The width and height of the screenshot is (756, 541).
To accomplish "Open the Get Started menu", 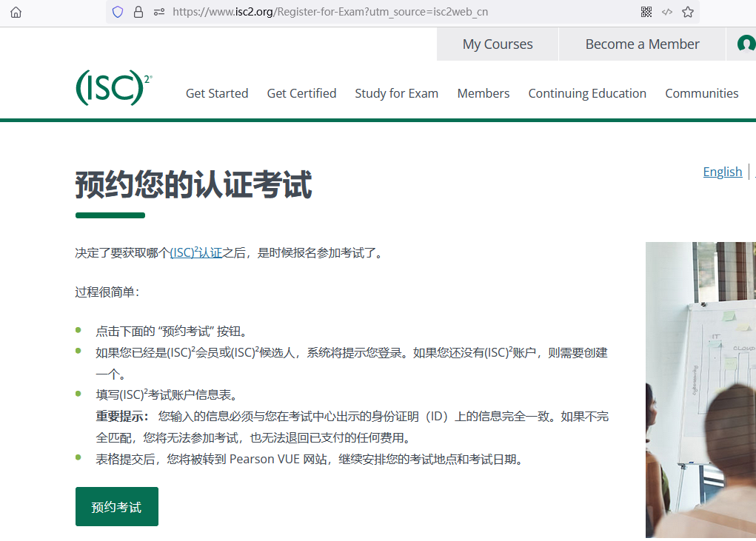I will pos(217,93).
